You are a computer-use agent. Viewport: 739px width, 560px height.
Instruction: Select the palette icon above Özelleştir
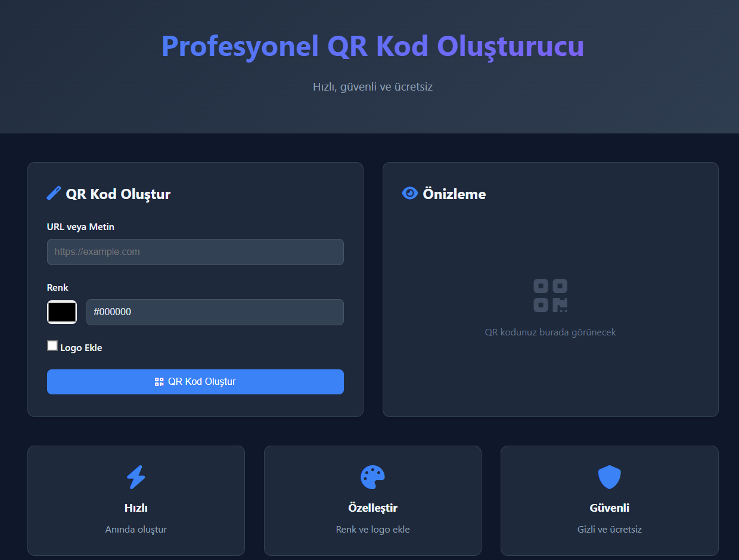372,477
